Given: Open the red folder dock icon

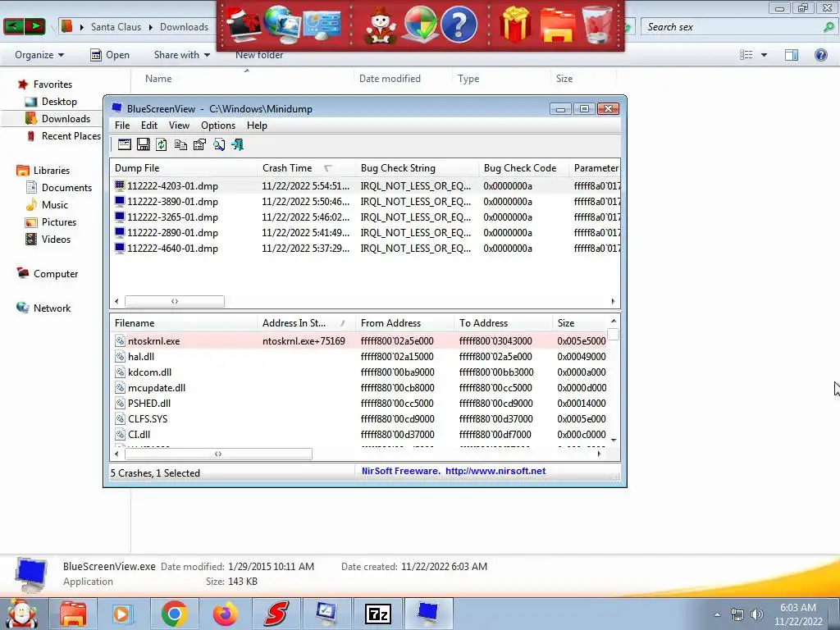Looking at the screenshot, I should pos(557,25).
